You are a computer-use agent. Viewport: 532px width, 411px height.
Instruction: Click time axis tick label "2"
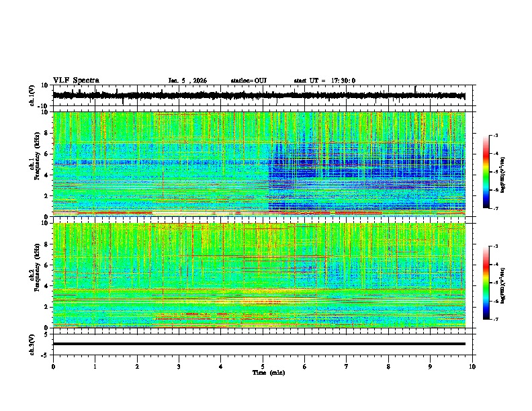pyautogui.click(x=137, y=367)
